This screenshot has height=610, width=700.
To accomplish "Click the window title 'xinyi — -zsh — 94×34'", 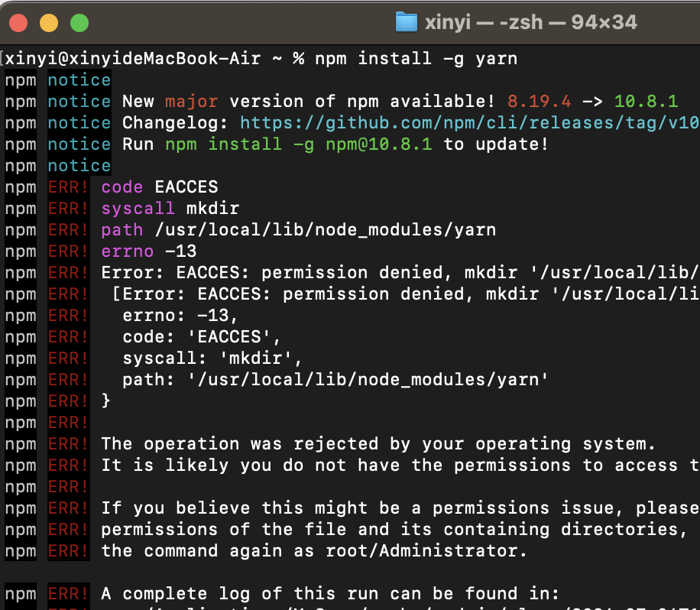I will pyautogui.click(x=531, y=22).
